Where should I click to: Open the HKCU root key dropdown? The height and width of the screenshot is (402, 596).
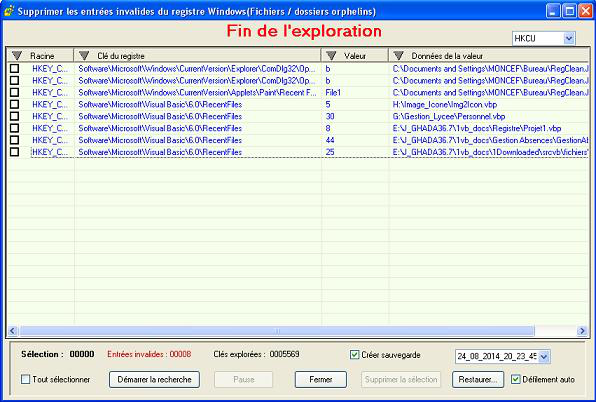tap(569, 38)
